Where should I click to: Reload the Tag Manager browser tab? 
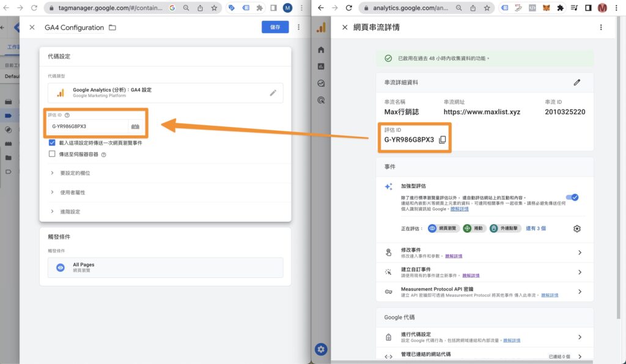coord(34,8)
